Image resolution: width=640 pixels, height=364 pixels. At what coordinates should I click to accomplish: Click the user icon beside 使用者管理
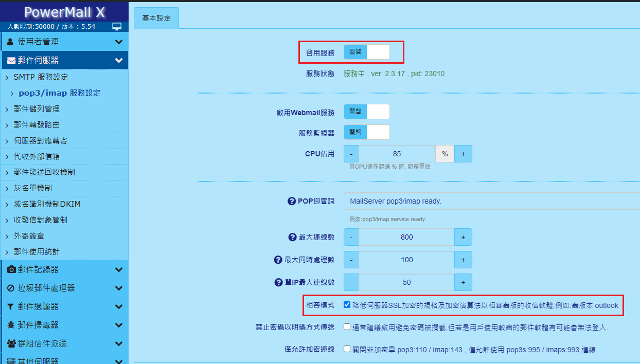(10, 42)
